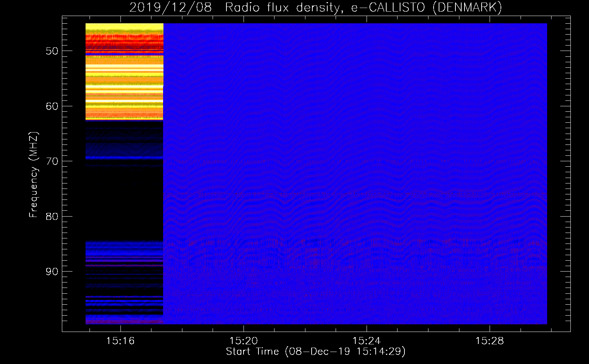Pick the 80 frequency tick label
589x364 pixels.
pyautogui.click(x=52, y=217)
